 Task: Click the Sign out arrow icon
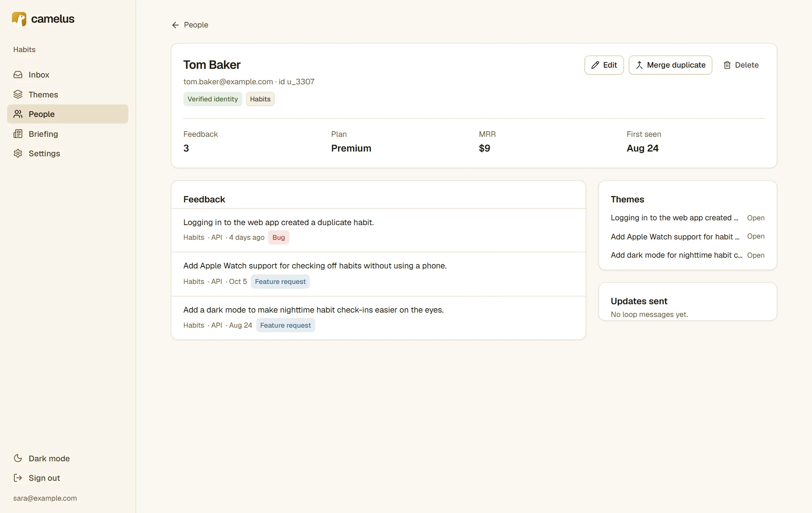point(18,478)
